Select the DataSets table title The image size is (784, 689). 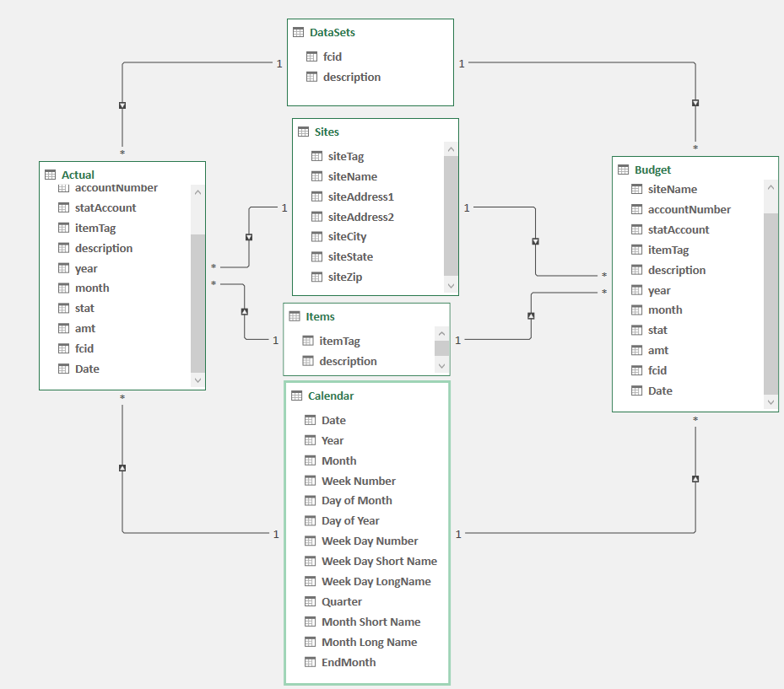click(333, 33)
